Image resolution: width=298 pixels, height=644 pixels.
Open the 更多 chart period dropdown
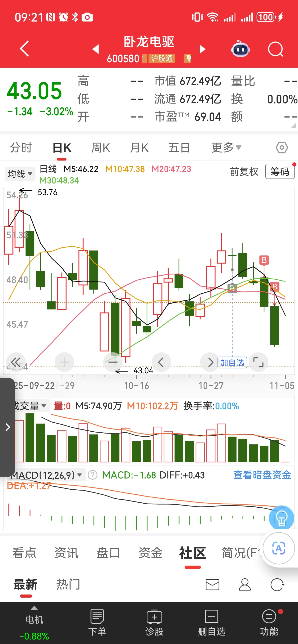(226, 148)
